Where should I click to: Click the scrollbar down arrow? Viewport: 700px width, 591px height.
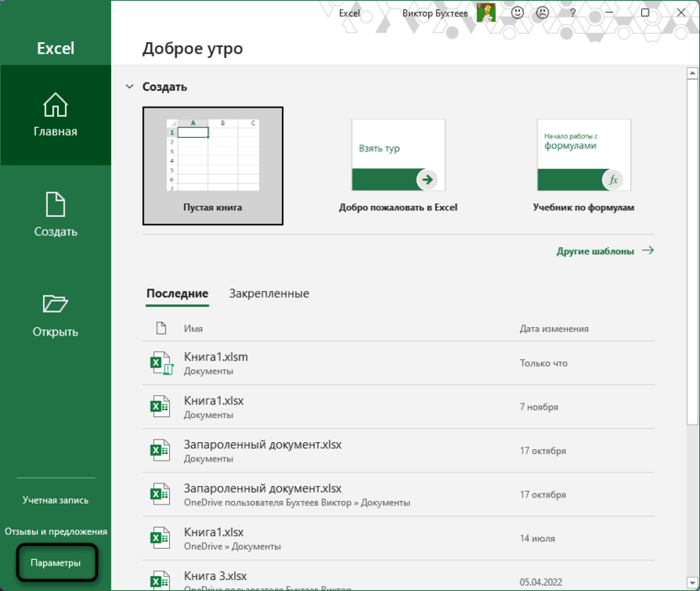coord(692,583)
